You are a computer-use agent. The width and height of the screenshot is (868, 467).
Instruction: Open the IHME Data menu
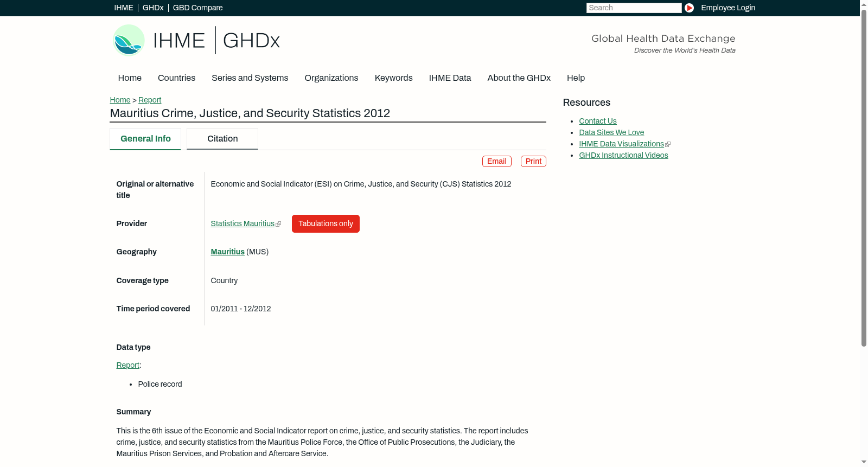(x=450, y=78)
